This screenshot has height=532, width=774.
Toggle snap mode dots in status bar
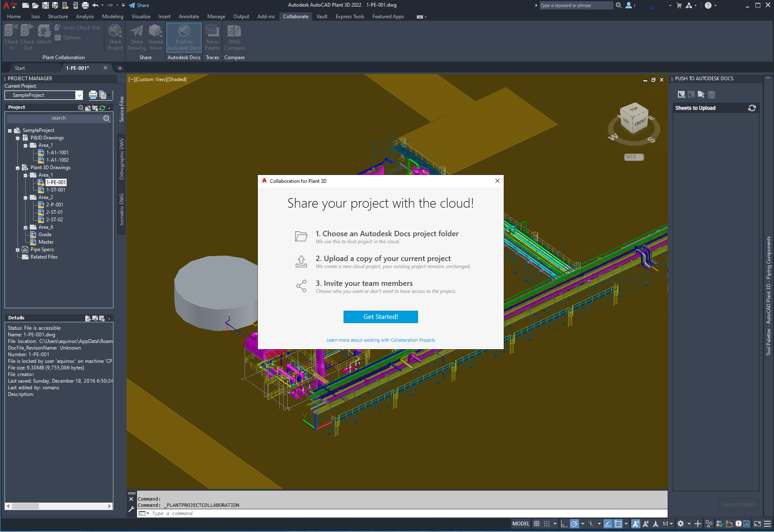pyautogui.click(x=547, y=524)
